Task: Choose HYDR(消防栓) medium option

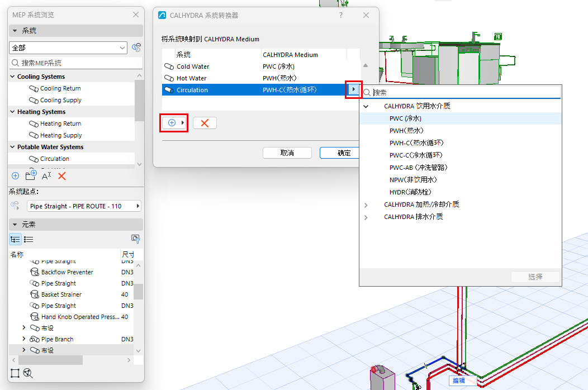Action: pos(461,192)
